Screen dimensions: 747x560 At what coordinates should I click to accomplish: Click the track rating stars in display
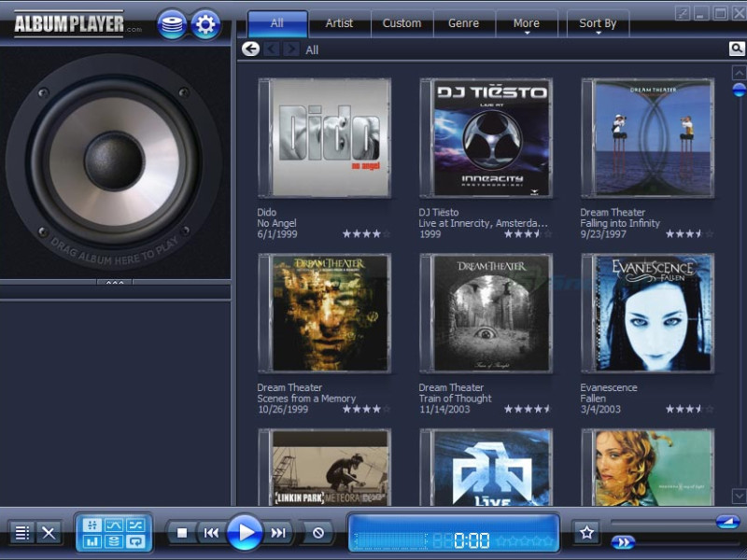click(x=524, y=541)
